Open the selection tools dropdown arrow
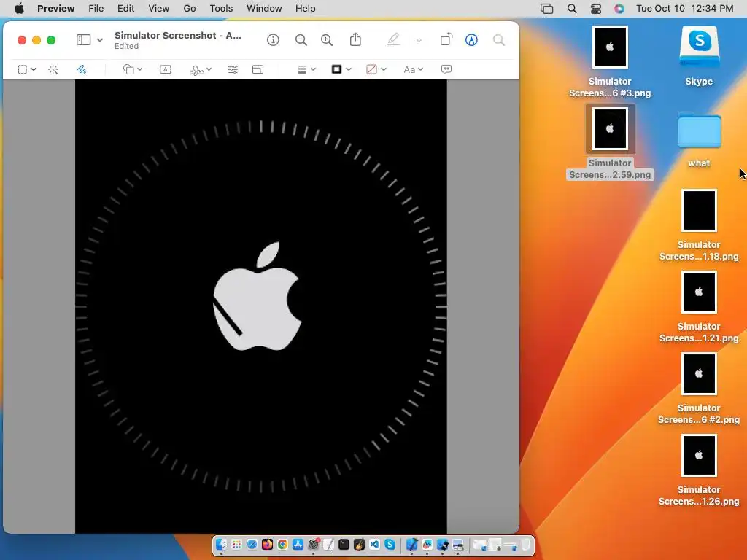The image size is (747, 560). pyautogui.click(x=34, y=69)
